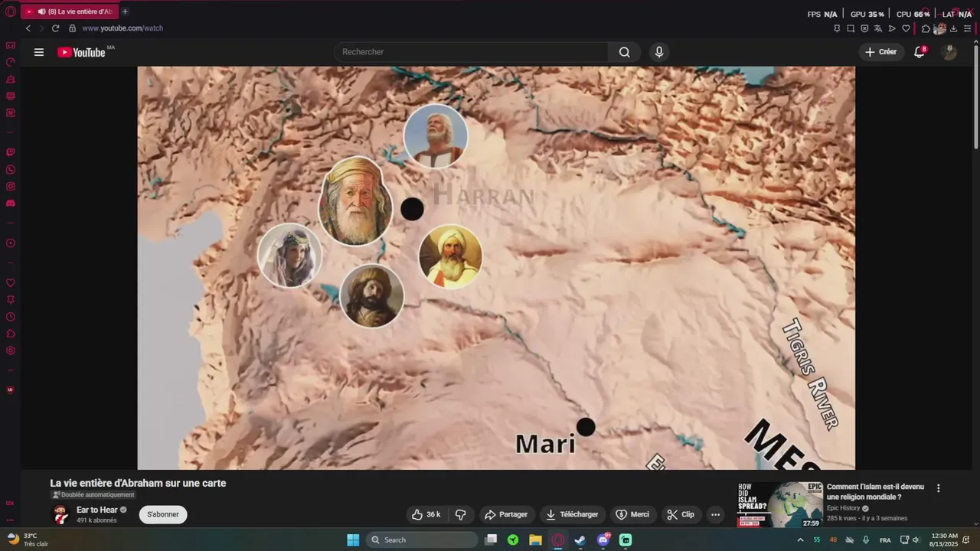The height and width of the screenshot is (551, 980).
Task: Click the Télécharger download button
Action: [572, 514]
